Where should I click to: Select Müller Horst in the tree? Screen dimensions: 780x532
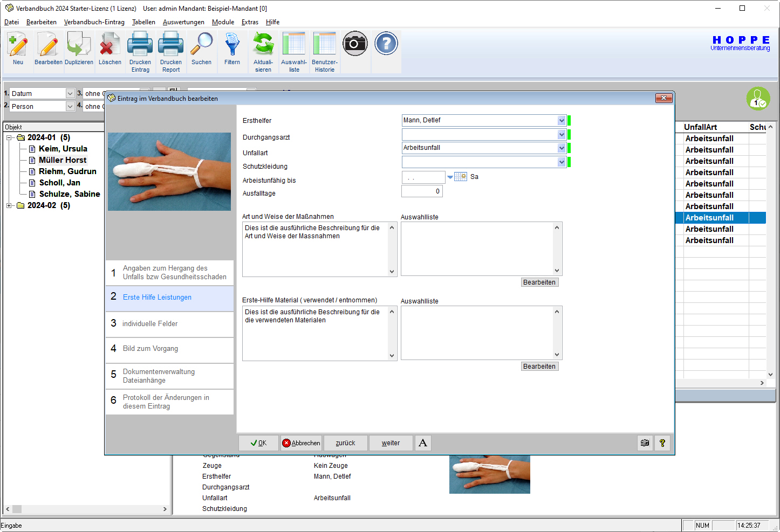(x=63, y=160)
